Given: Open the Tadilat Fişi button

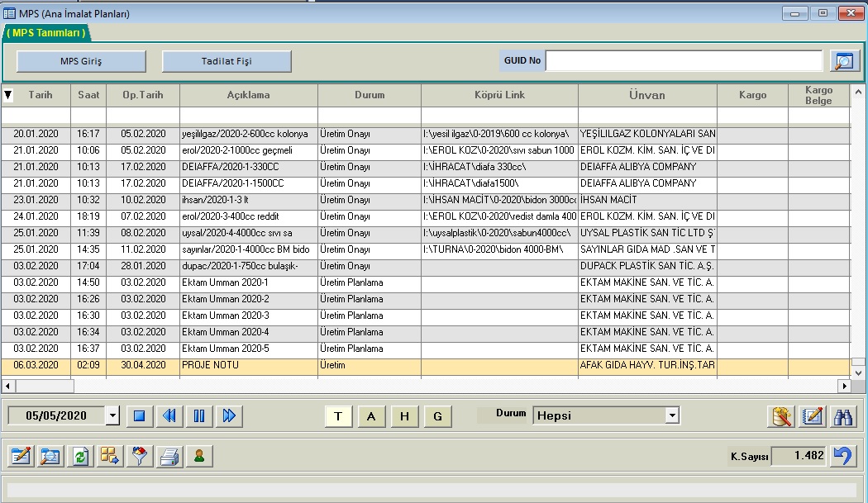Looking at the screenshot, I should 227,61.
